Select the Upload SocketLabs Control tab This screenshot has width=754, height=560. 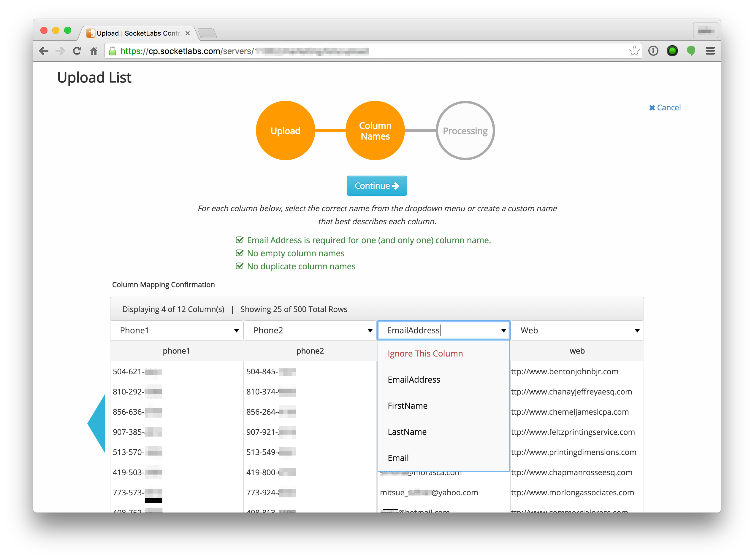click(x=138, y=33)
